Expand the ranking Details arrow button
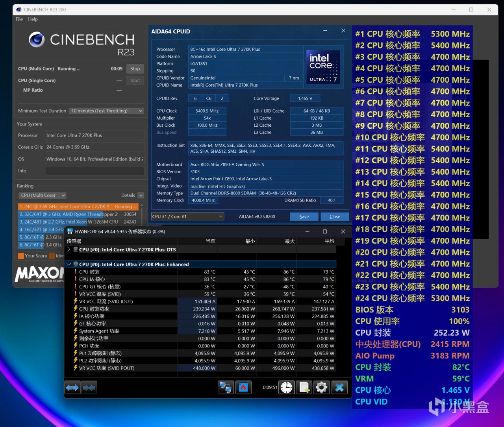Viewport: 504px width, 427px height. click(x=141, y=196)
